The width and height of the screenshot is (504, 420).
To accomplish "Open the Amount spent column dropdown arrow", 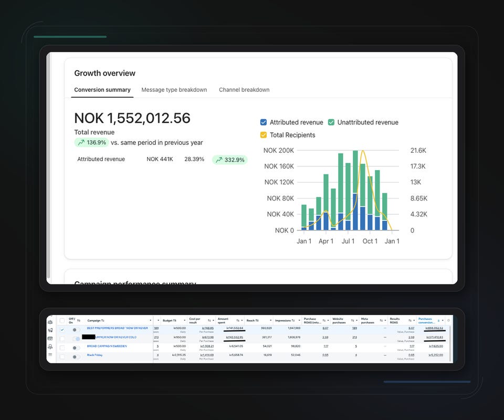I will coord(242,320).
